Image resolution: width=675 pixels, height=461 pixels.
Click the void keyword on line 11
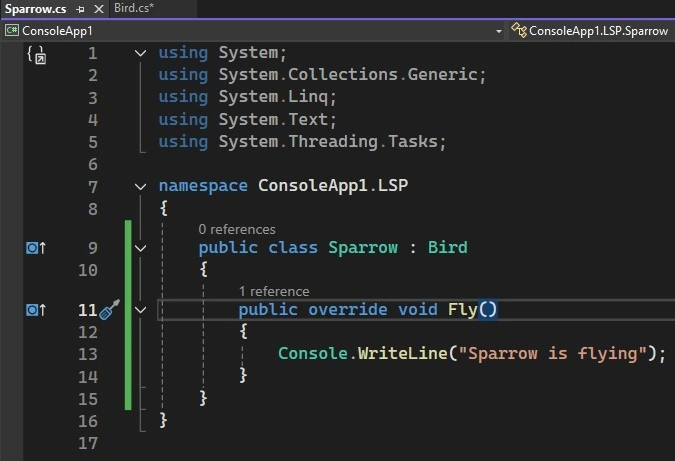coord(418,309)
